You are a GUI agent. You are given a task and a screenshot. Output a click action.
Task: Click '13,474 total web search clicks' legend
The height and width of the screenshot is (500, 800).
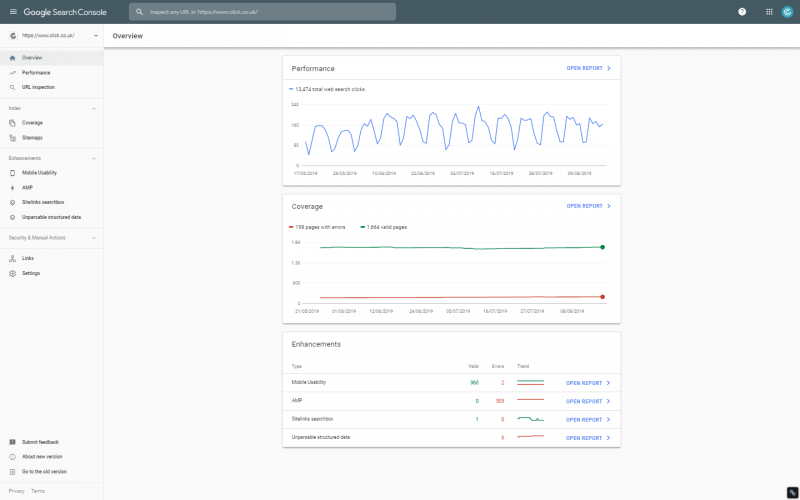[327, 89]
